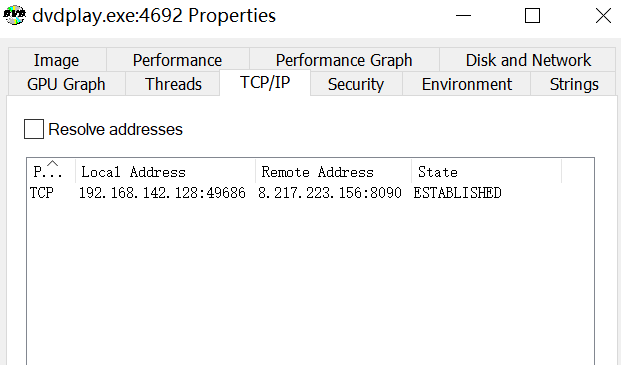Enable the Resolve addresses checkbox

pos(34,129)
